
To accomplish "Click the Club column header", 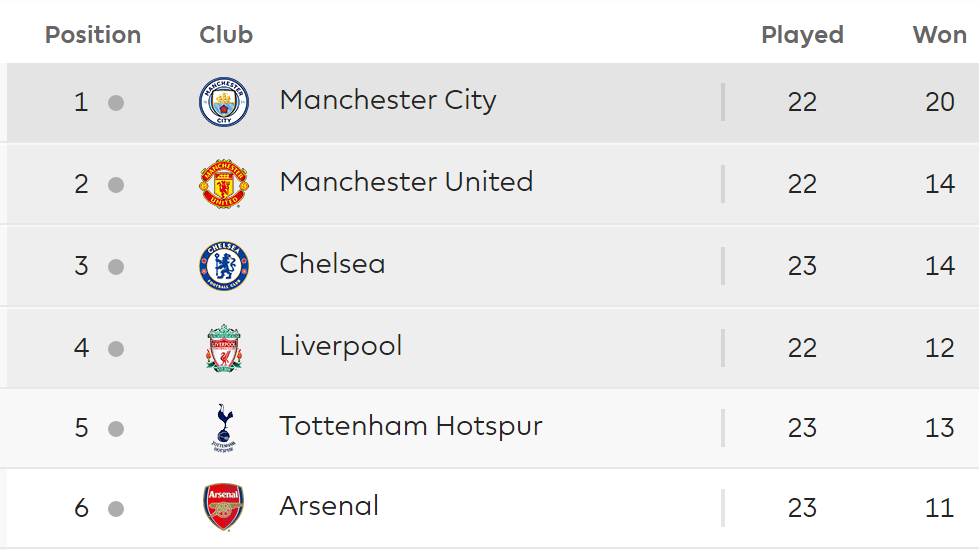I will click(x=226, y=35).
